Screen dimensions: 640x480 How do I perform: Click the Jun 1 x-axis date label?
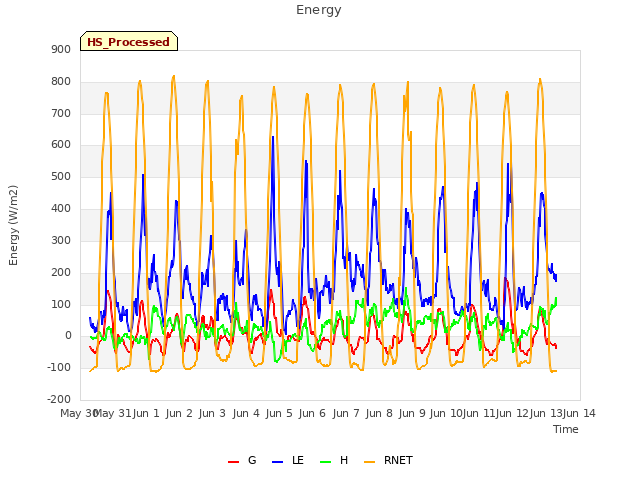click(x=146, y=413)
